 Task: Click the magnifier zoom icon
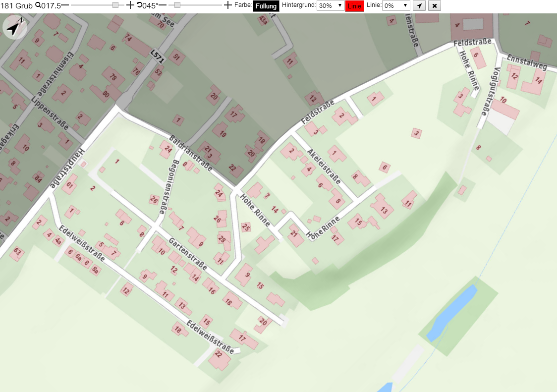tap(38, 5)
